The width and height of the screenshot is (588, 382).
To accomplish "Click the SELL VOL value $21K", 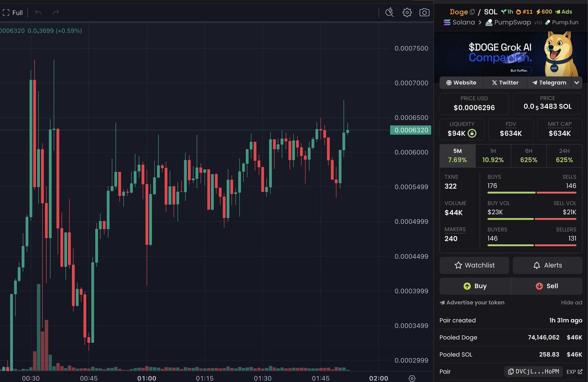I will click(x=569, y=212).
